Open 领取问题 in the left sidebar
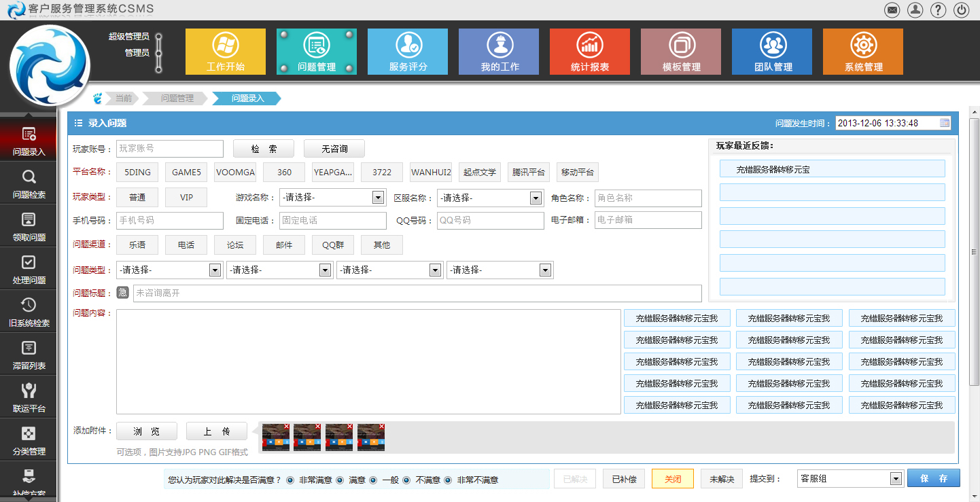The width and height of the screenshot is (980, 502). click(29, 226)
